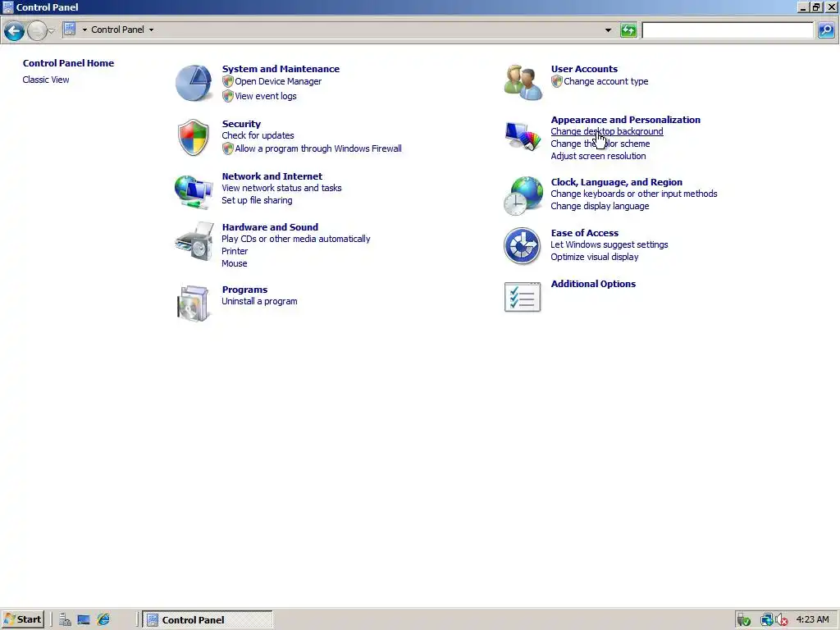The width and height of the screenshot is (840, 630).
Task: Open the Security heading
Action: click(241, 124)
